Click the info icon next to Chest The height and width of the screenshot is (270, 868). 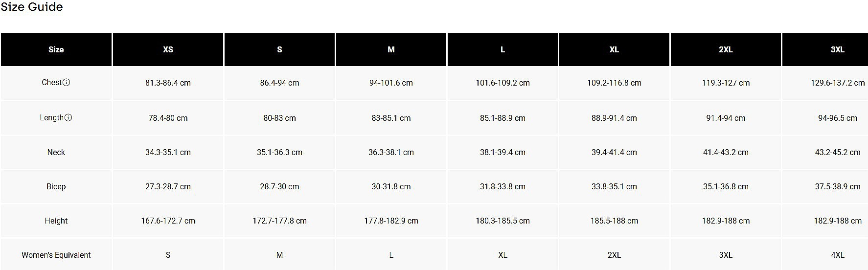coord(67,82)
